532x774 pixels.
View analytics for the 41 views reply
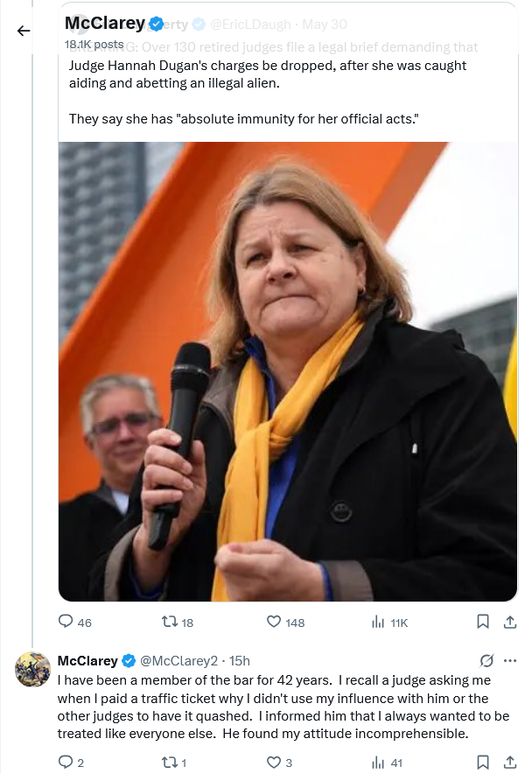point(379,763)
